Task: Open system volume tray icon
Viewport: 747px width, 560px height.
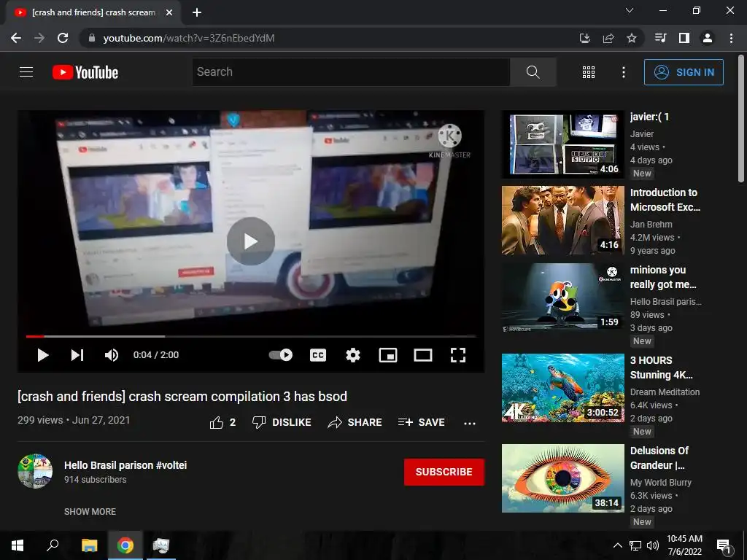Action: click(x=653, y=545)
